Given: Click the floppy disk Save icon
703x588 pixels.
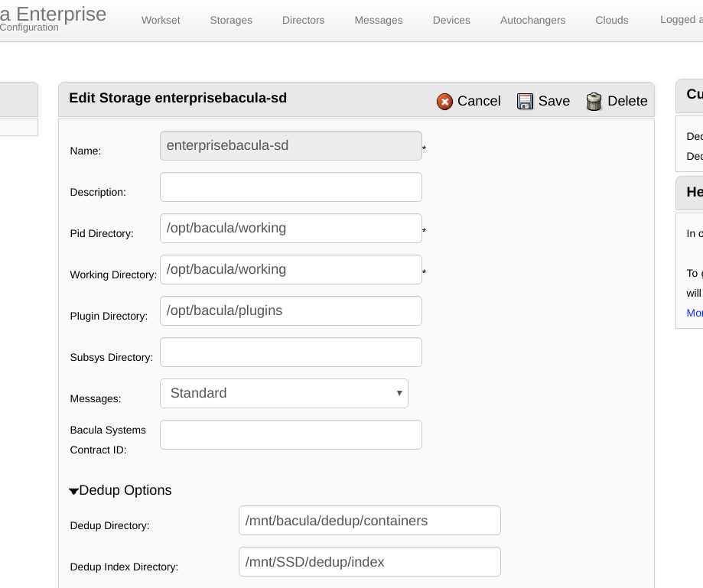Looking at the screenshot, I should click(x=525, y=101).
